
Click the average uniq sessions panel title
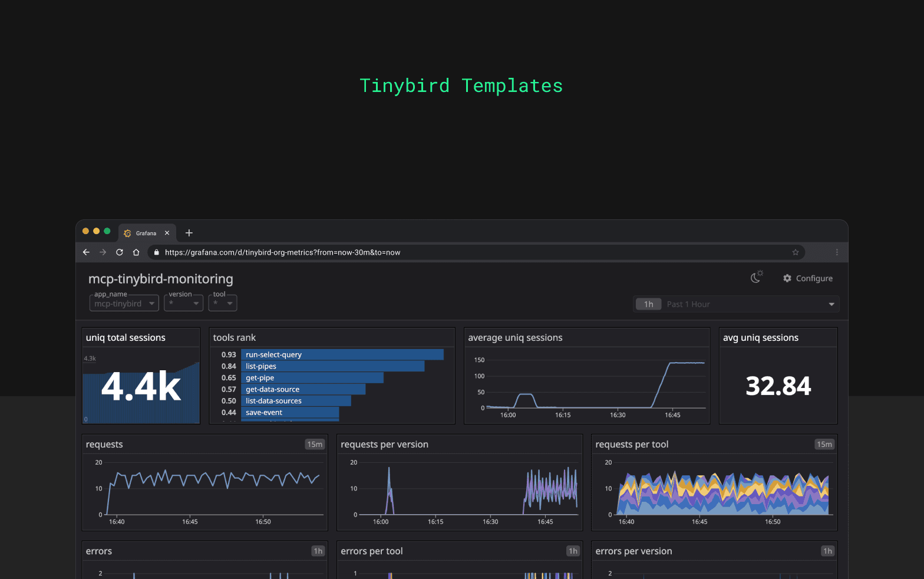tap(515, 338)
